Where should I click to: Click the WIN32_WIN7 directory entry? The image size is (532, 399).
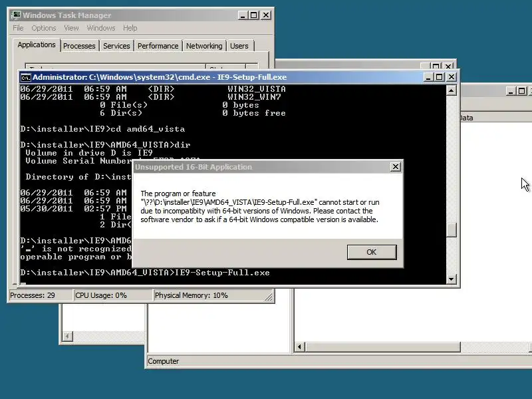tap(254, 97)
